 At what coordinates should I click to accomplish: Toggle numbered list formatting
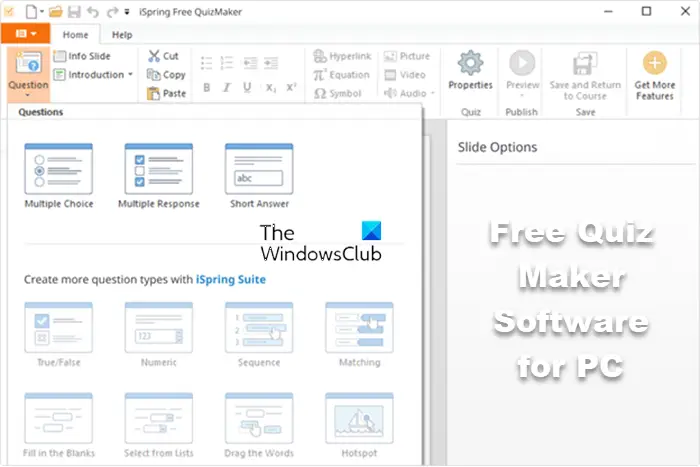(x=227, y=63)
